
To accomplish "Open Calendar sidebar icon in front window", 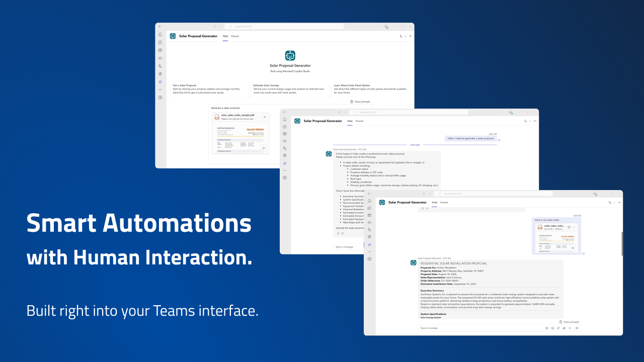I will pyautogui.click(x=369, y=215).
